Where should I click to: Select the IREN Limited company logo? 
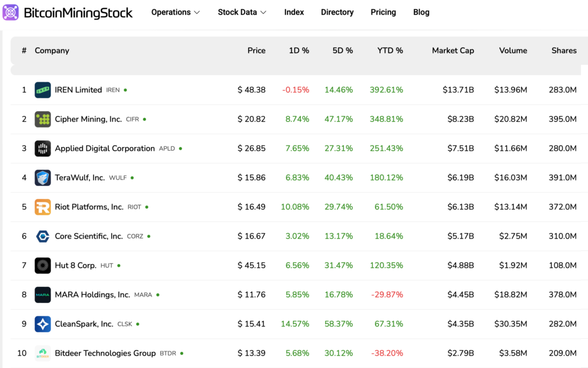pyautogui.click(x=42, y=90)
